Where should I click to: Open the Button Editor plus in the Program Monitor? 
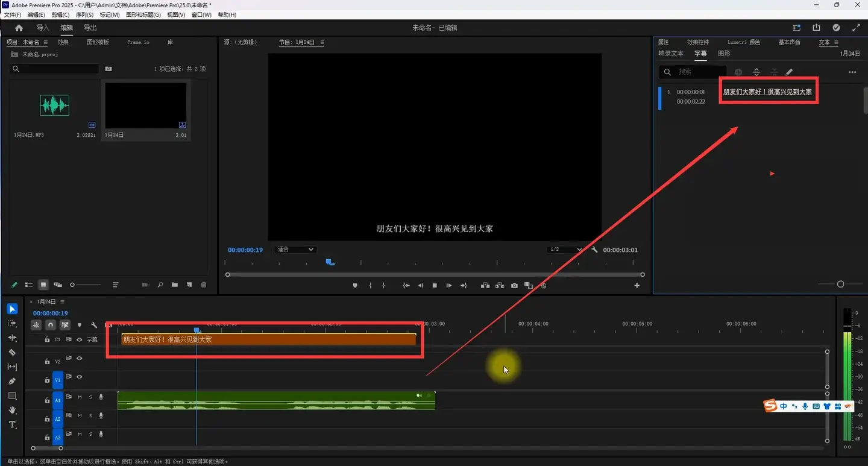click(x=637, y=286)
